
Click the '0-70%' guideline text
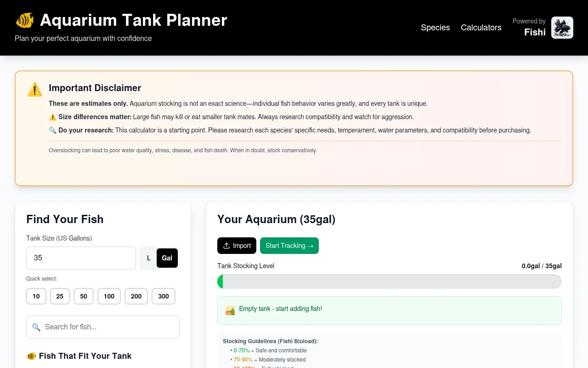coord(242,351)
